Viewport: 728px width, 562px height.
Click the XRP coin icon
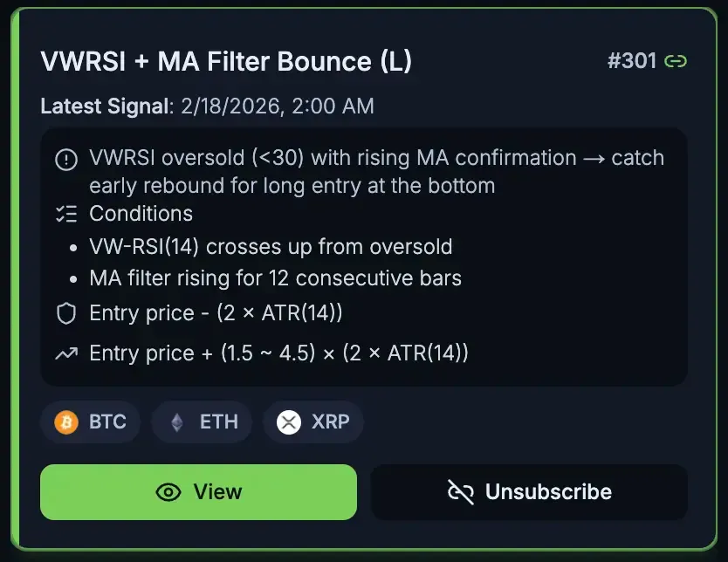coord(289,422)
